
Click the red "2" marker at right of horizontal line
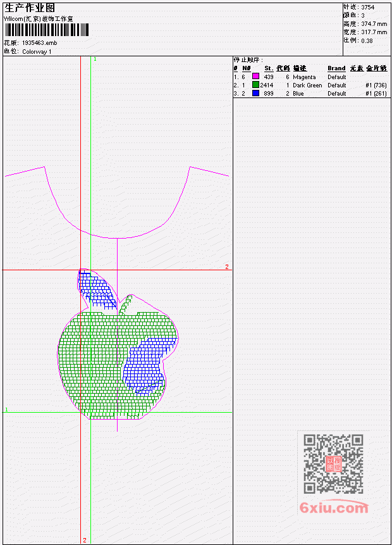(227, 266)
